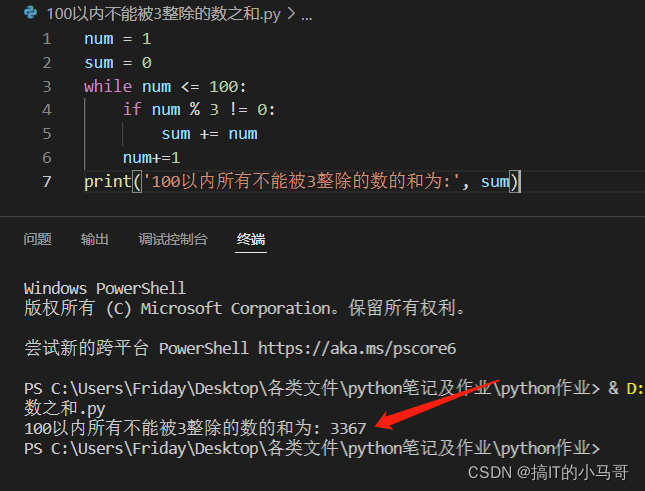The image size is (645, 491).
Task: Click the terminal output value 3367
Action: click(348, 429)
